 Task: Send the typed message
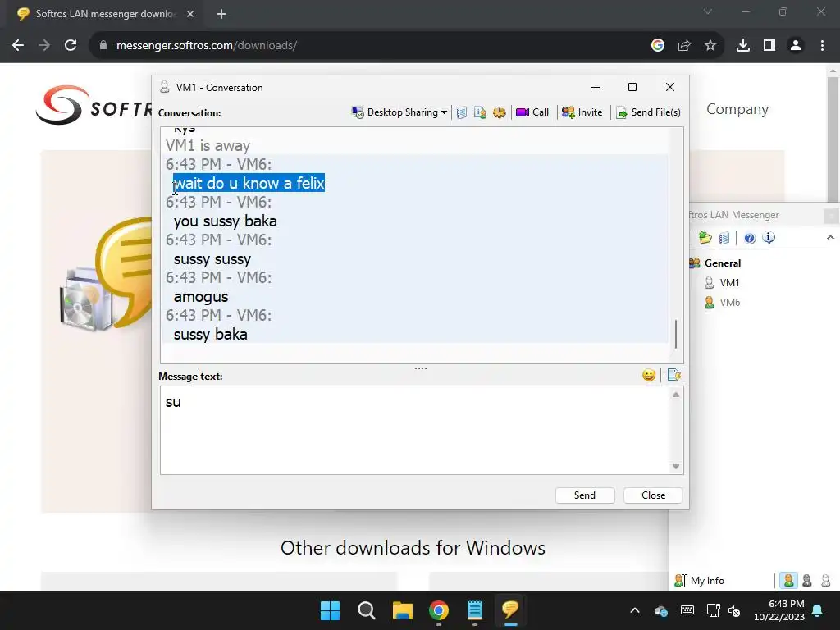pos(584,495)
